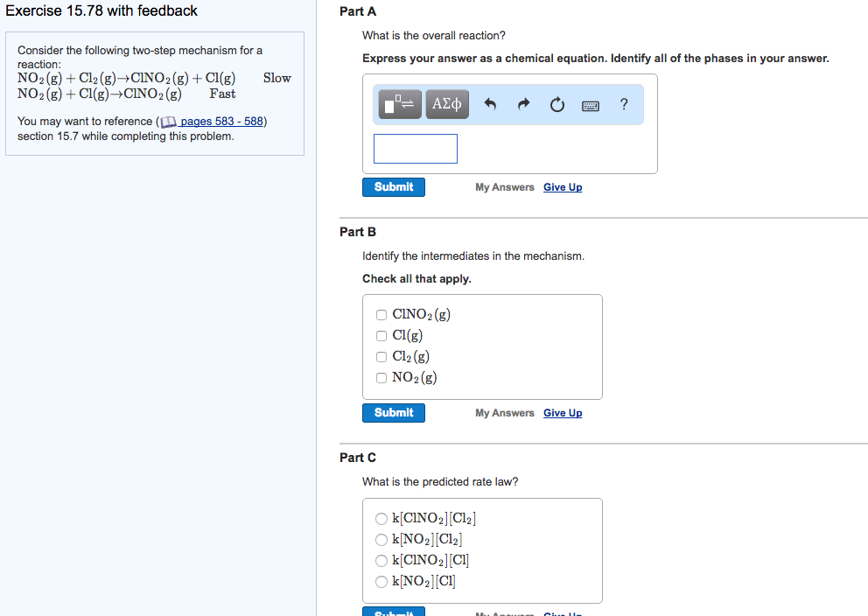Select the k[ClNO2][Cl] rate law option

coord(381,560)
